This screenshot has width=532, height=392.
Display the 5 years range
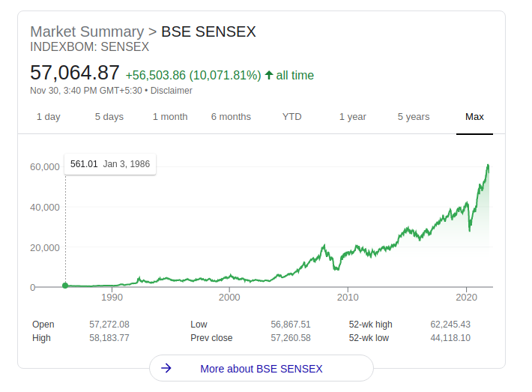click(414, 117)
